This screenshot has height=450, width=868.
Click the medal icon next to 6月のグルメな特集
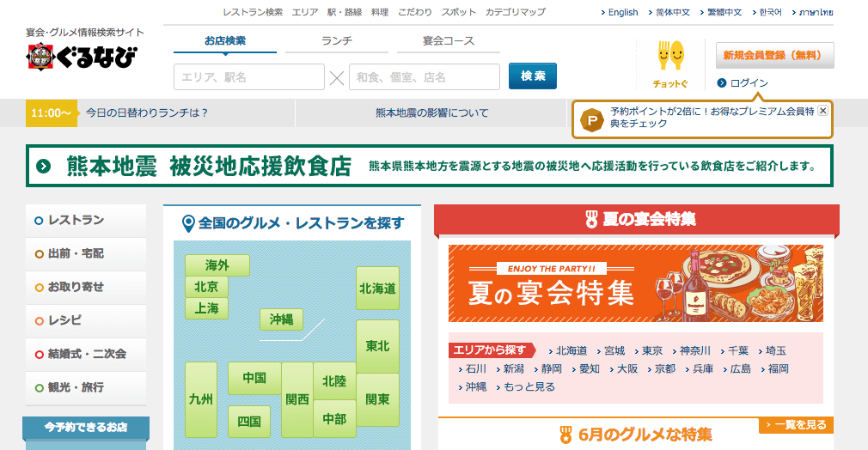pos(565,435)
